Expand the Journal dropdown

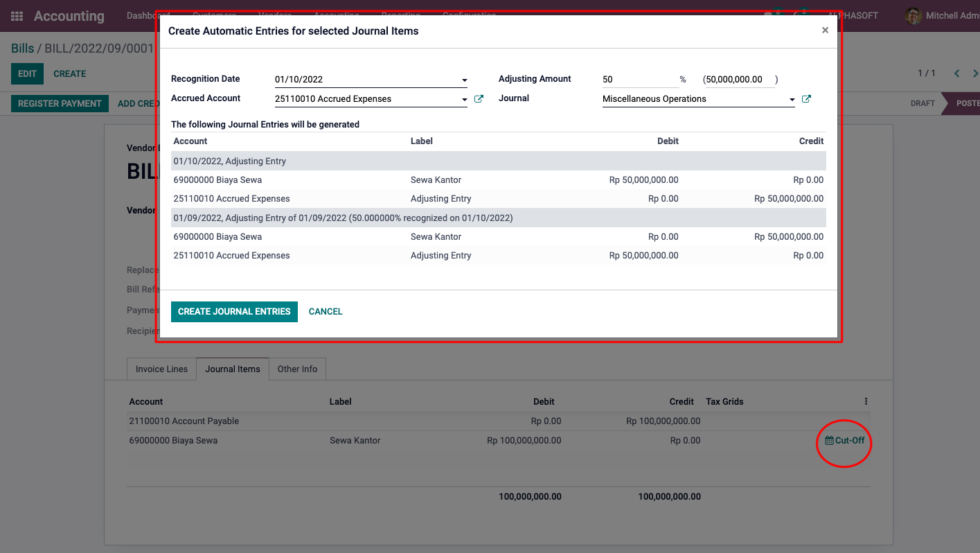tap(792, 100)
